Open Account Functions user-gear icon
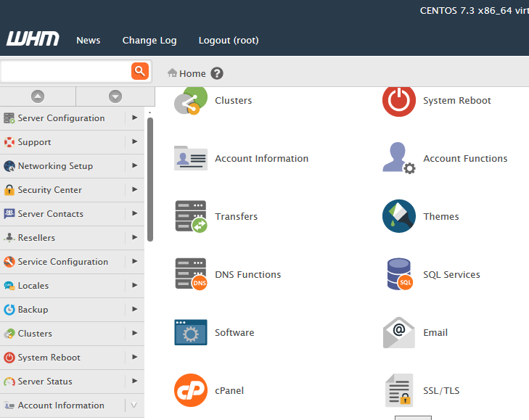 click(x=399, y=158)
